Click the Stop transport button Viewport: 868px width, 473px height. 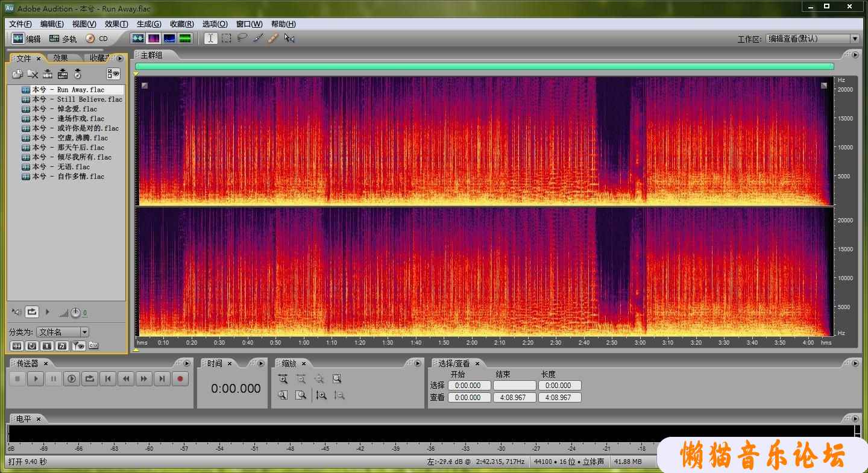pos(17,379)
